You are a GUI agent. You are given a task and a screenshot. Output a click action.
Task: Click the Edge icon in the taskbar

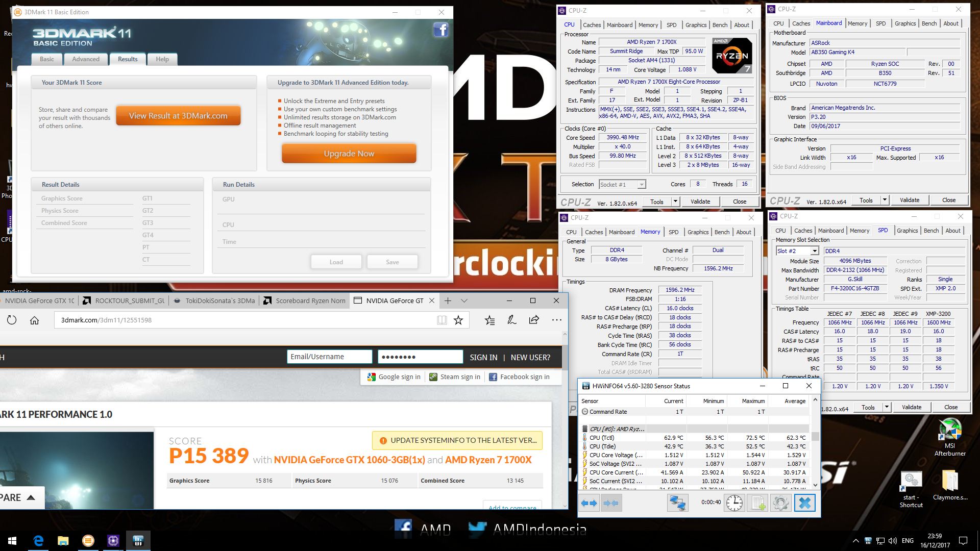(x=38, y=540)
